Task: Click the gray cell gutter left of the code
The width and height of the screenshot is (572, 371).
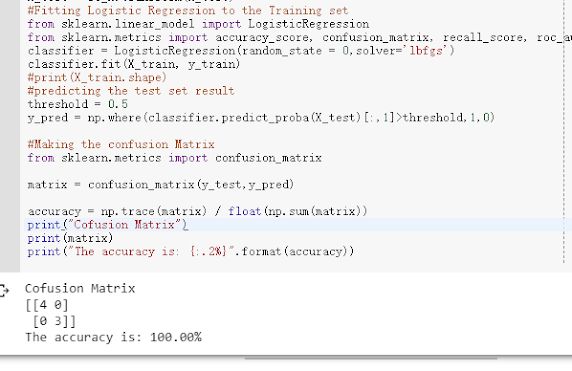Action: pos(10,135)
